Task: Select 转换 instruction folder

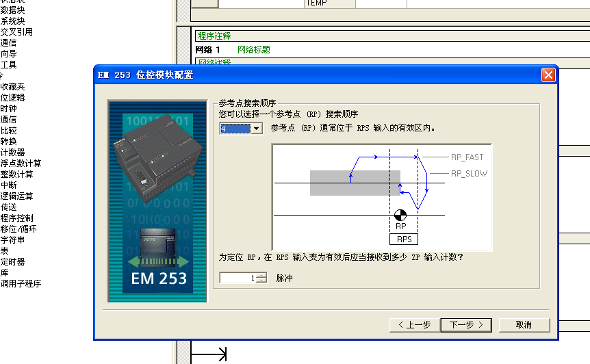Action: point(8,142)
